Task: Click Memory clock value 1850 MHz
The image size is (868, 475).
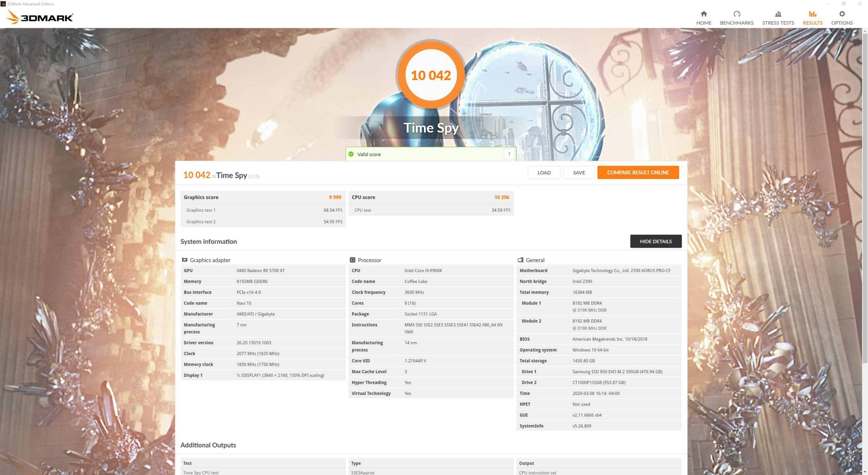Action: coord(258,364)
